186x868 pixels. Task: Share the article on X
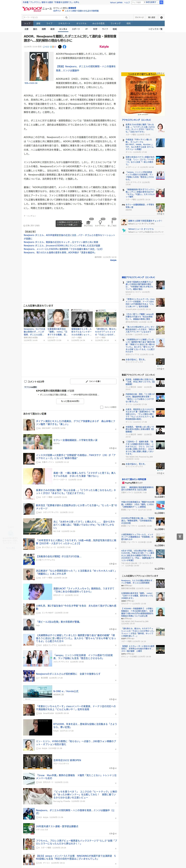click(60, 47)
